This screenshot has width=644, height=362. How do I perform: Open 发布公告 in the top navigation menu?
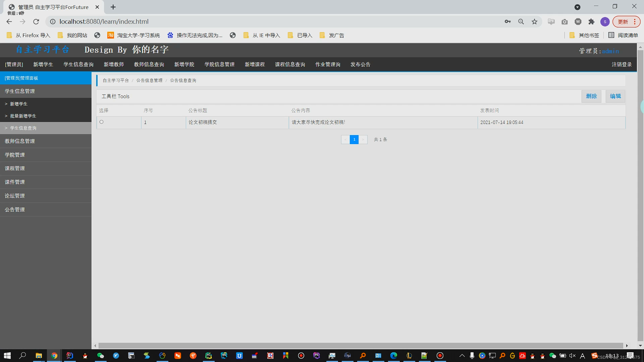360,64
